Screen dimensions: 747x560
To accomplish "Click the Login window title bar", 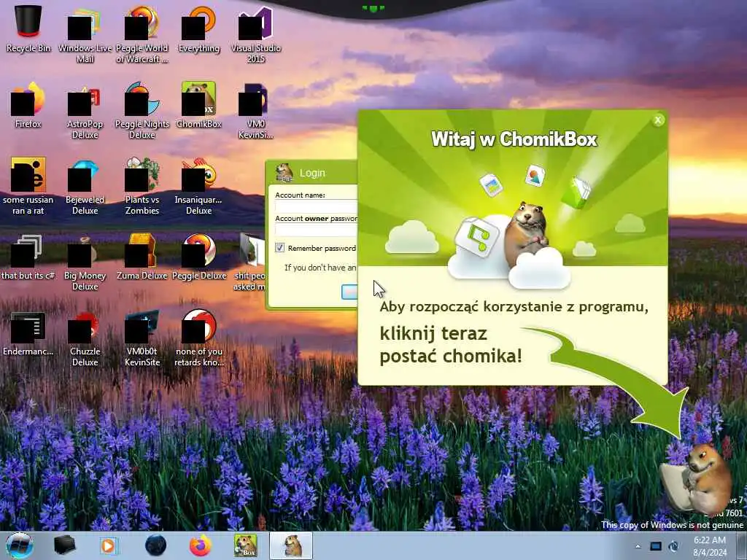I will tap(312, 173).
